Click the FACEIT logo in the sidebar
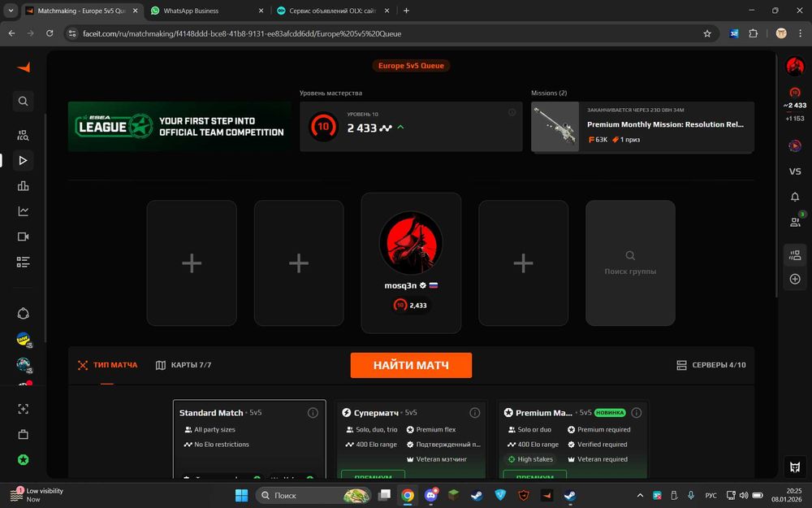The height and width of the screenshot is (508, 812). pyautogui.click(x=24, y=67)
